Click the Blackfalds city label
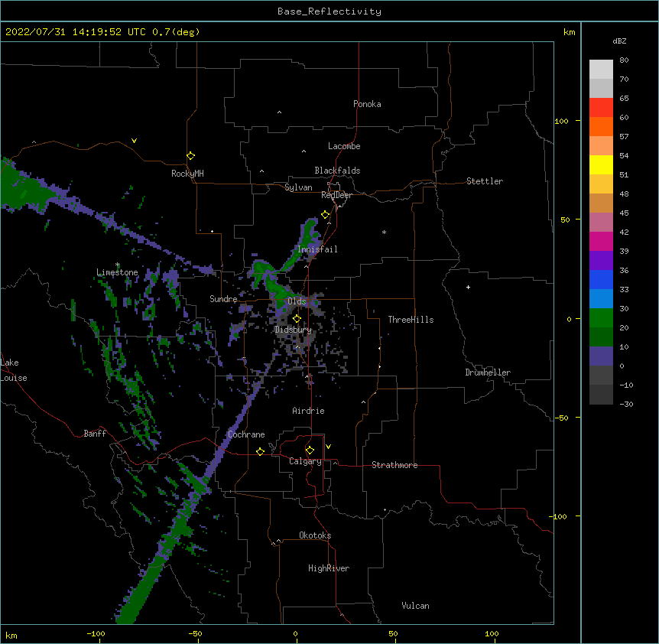Screen dimensions: 659x644 click(x=337, y=171)
